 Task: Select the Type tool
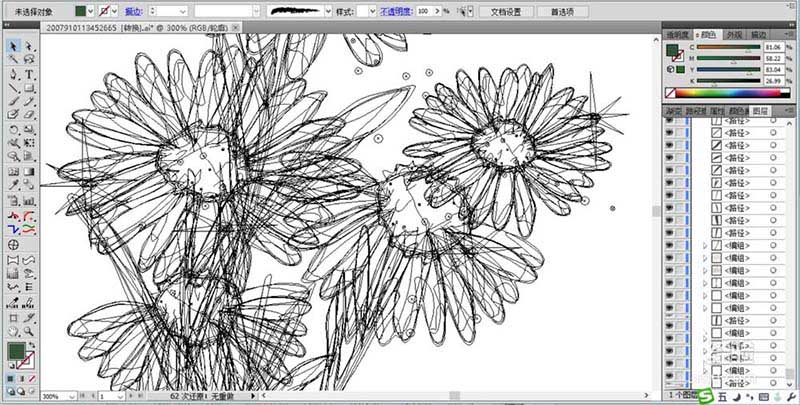point(29,74)
